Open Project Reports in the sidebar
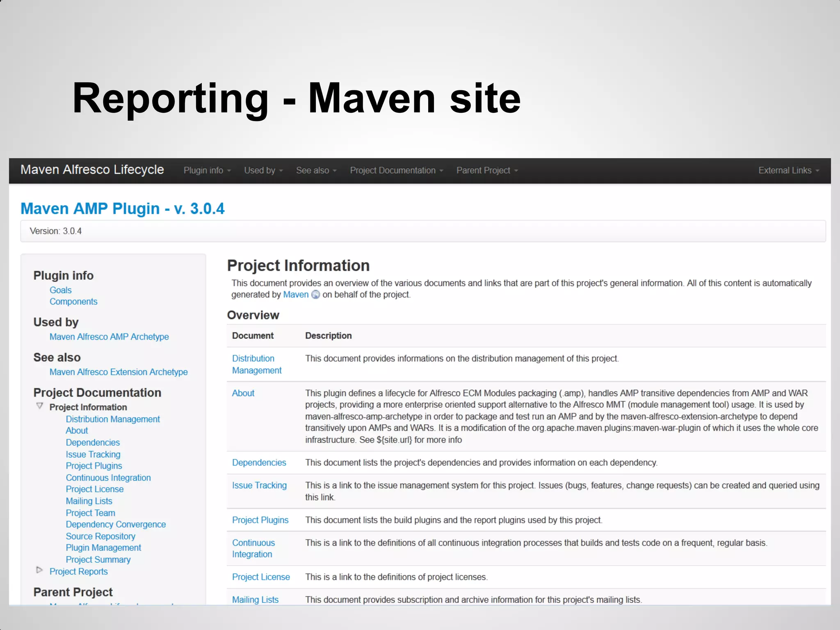 (x=79, y=572)
